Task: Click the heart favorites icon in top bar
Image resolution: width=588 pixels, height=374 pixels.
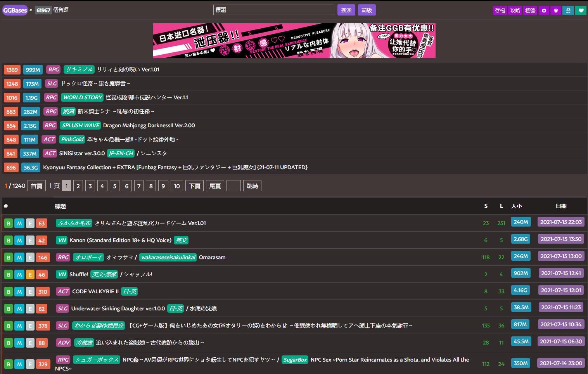Action: point(581,10)
